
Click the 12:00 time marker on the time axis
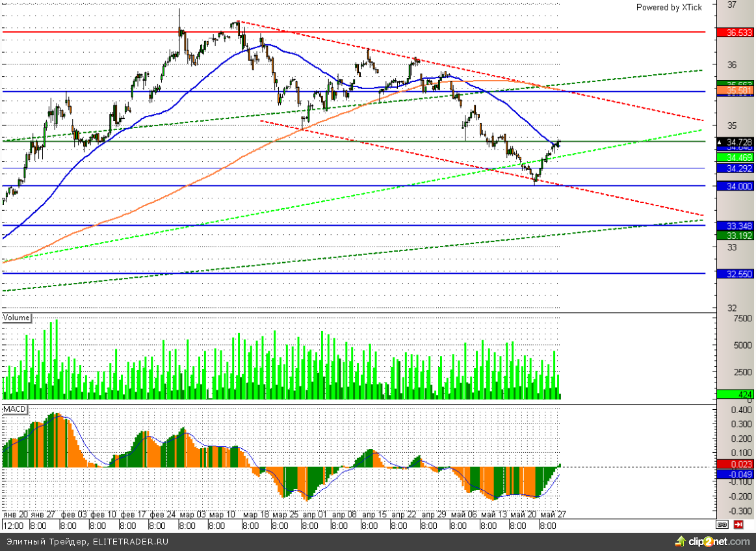13,525
